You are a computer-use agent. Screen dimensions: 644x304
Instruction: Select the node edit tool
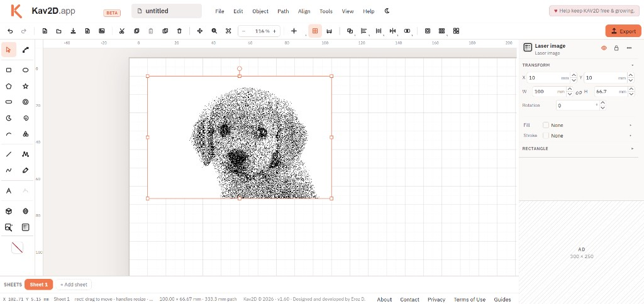point(25,50)
